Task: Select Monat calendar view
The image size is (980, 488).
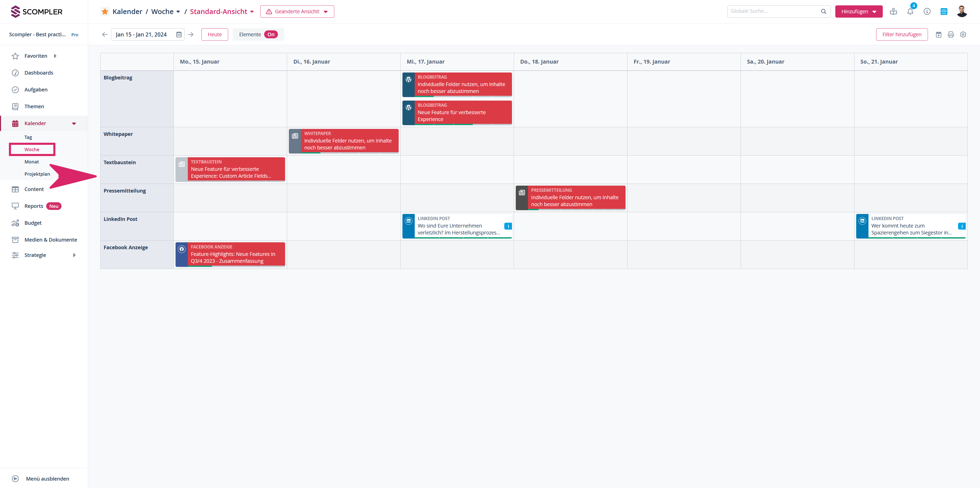Action: pos(32,162)
